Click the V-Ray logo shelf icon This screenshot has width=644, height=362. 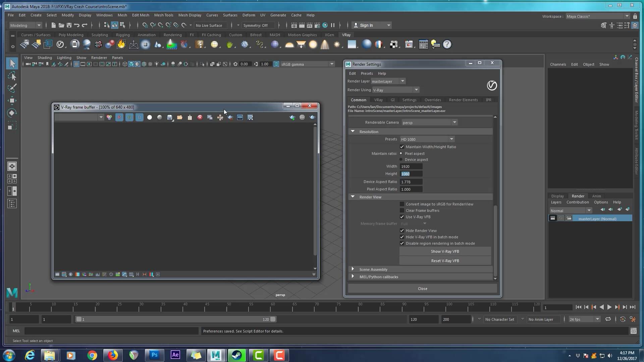(x=60, y=44)
